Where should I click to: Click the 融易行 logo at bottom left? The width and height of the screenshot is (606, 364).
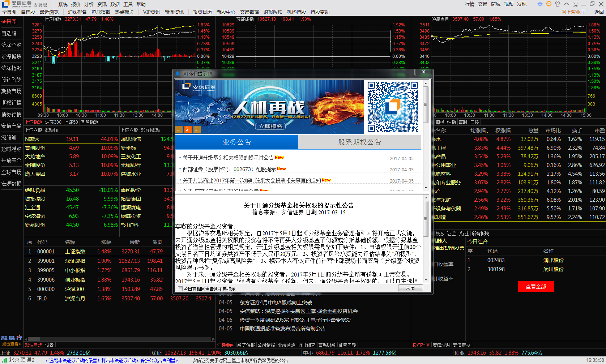[x=11, y=338]
